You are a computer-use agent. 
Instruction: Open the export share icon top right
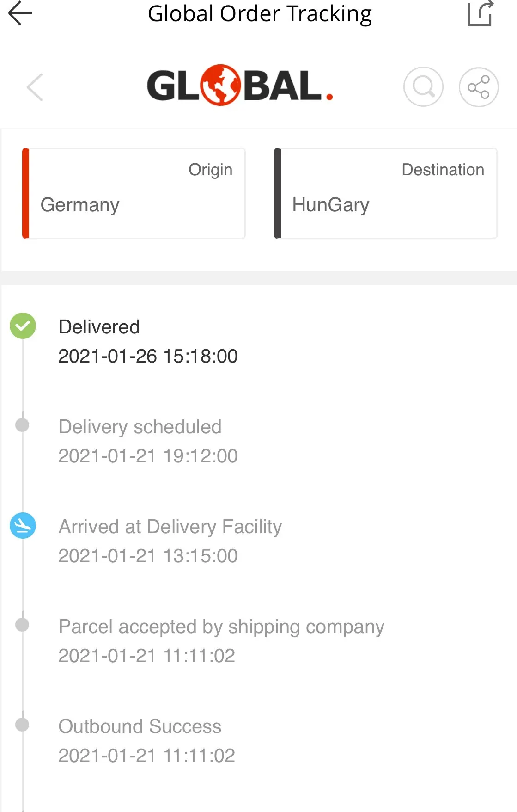[x=480, y=14]
